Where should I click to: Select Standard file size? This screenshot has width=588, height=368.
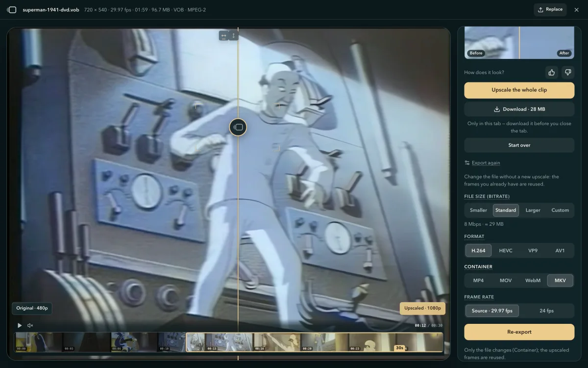pyautogui.click(x=506, y=210)
